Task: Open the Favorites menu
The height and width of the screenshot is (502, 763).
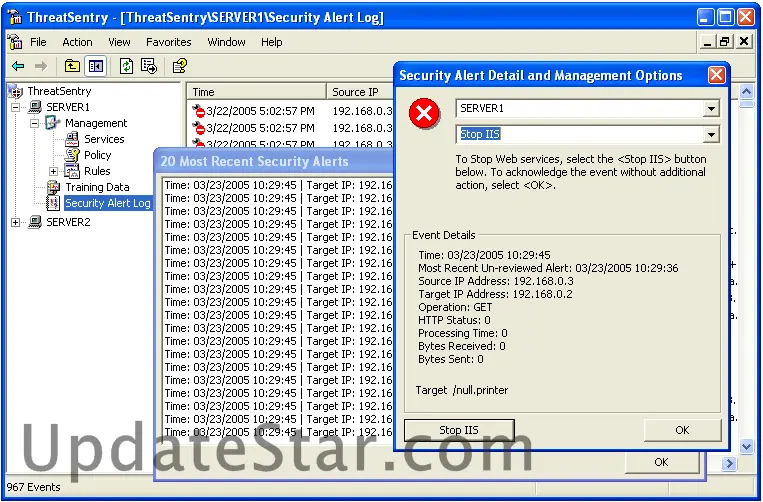Action: click(x=168, y=42)
